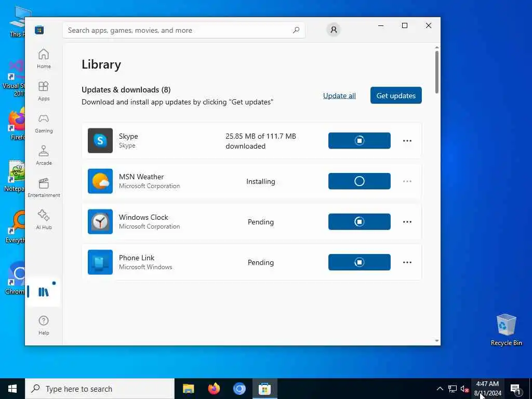Click Microsoft Store taskbar icon
Image resolution: width=532 pixels, height=399 pixels.
pos(264,389)
